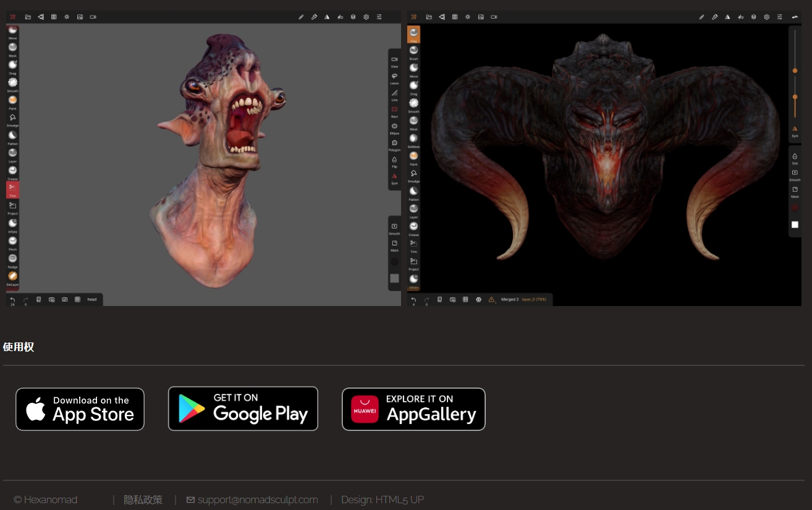Click the Download on the App Store badge
The width and height of the screenshot is (812, 510).
[80, 409]
